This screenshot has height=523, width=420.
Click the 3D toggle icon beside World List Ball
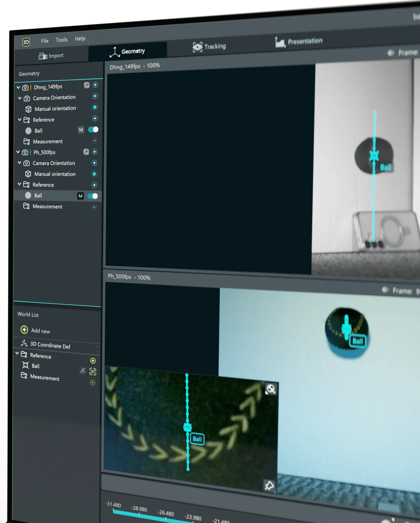(x=93, y=372)
